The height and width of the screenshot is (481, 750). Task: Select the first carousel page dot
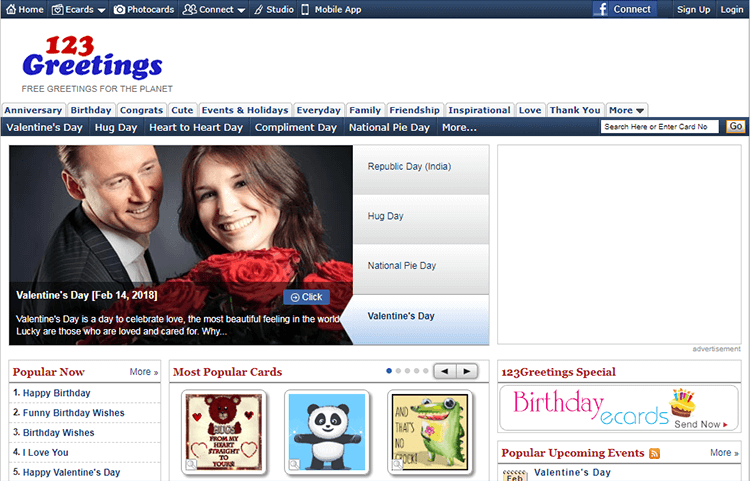pyautogui.click(x=389, y=371)
